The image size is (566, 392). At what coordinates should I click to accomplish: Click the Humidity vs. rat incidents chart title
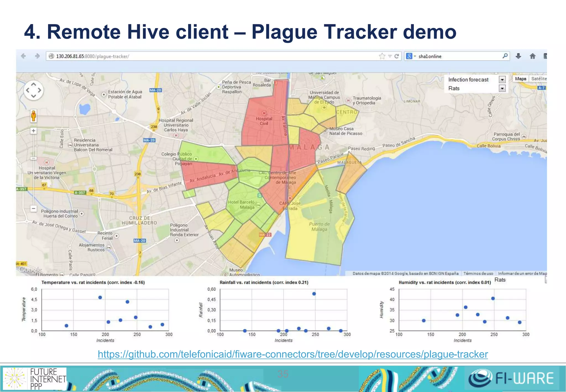coord(445,283)
